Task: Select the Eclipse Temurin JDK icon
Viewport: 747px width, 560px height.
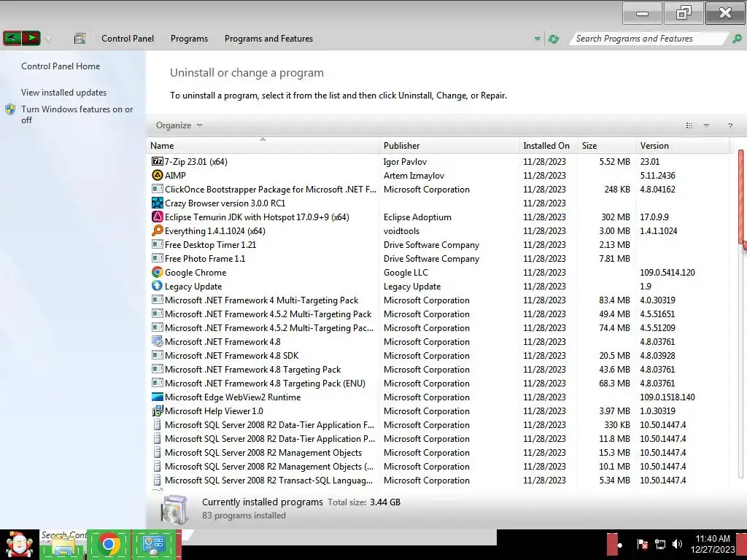Action: [x=158, y=217]
